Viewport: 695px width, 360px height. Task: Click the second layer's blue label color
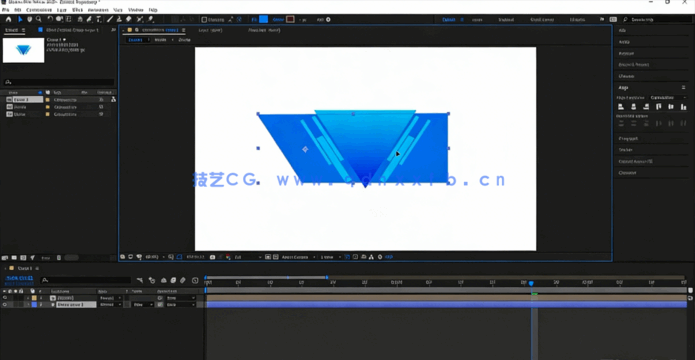click(34, 305)
